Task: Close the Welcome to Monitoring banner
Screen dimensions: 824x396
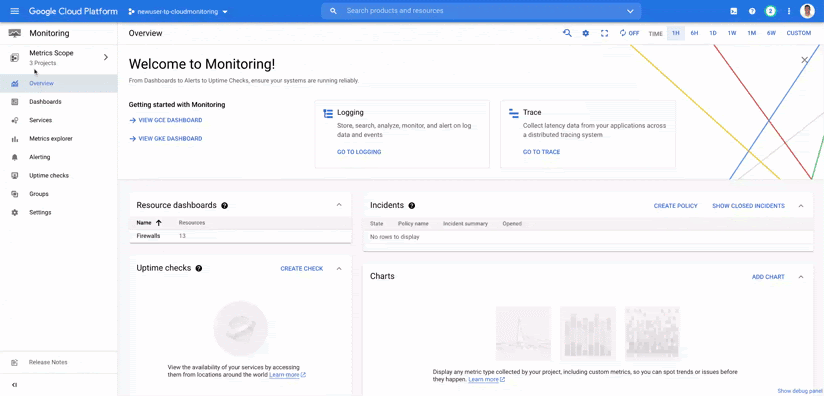Action: [804, 60]
